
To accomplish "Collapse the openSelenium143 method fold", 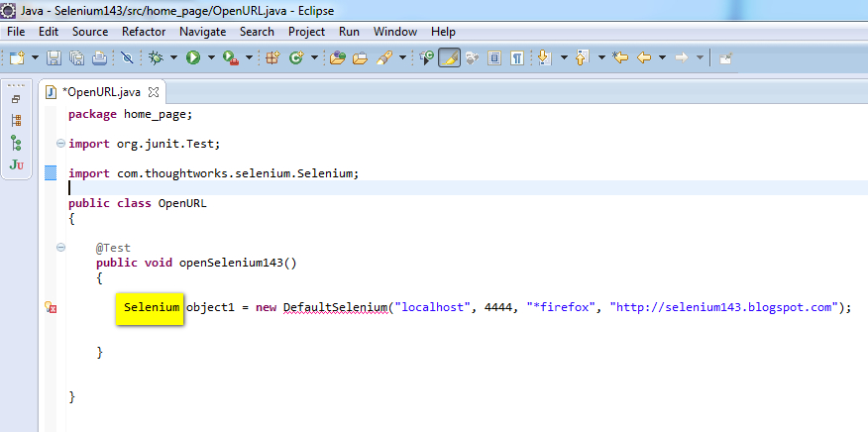I will pyautogui.click(x=60, y=248).
